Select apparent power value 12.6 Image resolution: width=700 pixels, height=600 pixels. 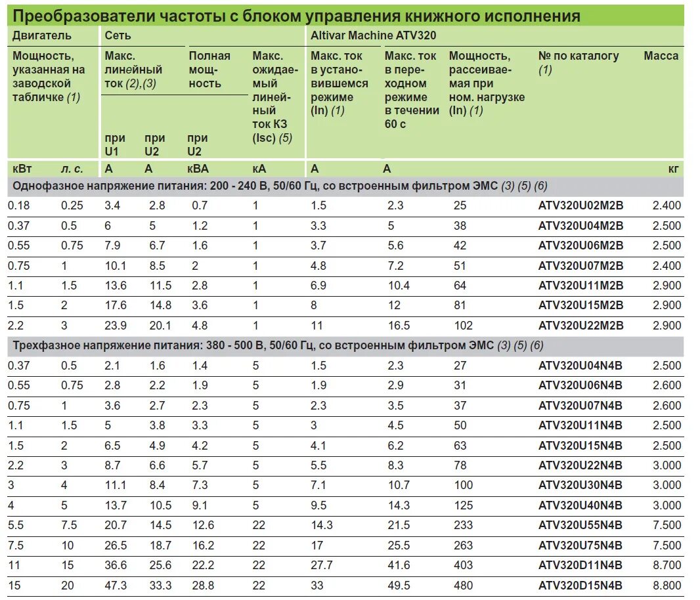(x=203, y=525)
